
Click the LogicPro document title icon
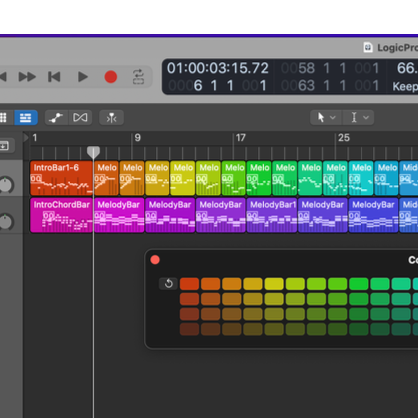pyautogui.click(x=368, y=47)
